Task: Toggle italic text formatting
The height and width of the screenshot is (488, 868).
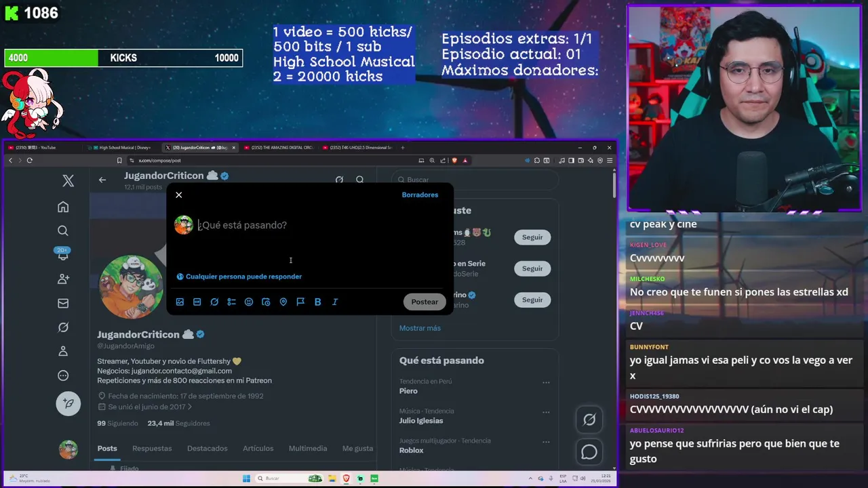Action: pyautogui.click(x=335, y=302)
